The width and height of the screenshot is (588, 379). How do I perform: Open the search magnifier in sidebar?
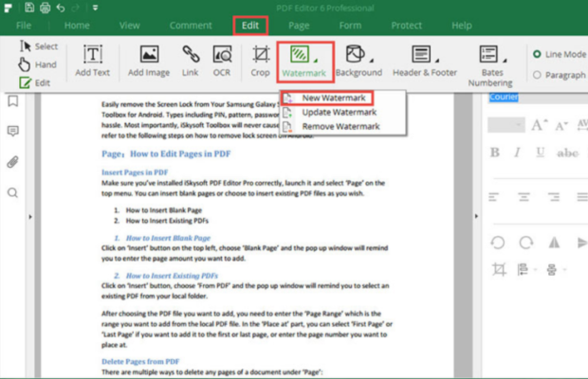[13, 192]
